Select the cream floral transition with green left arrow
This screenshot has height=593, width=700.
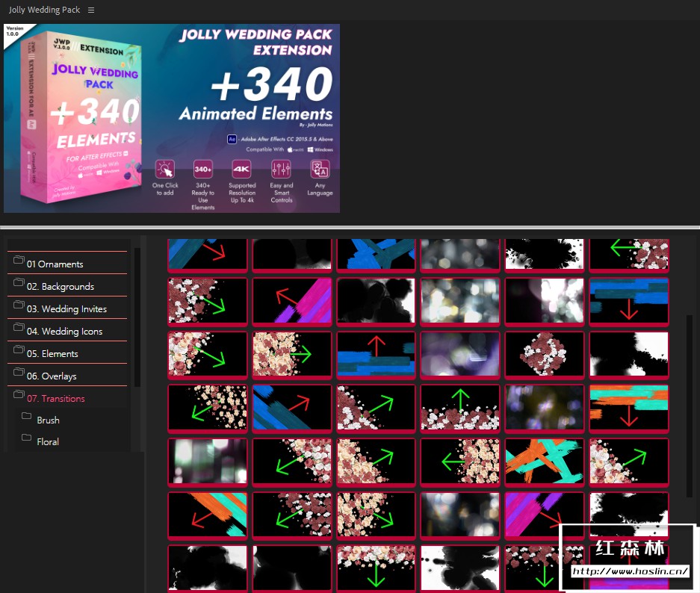pyautogui.click(x=460, y=462)
